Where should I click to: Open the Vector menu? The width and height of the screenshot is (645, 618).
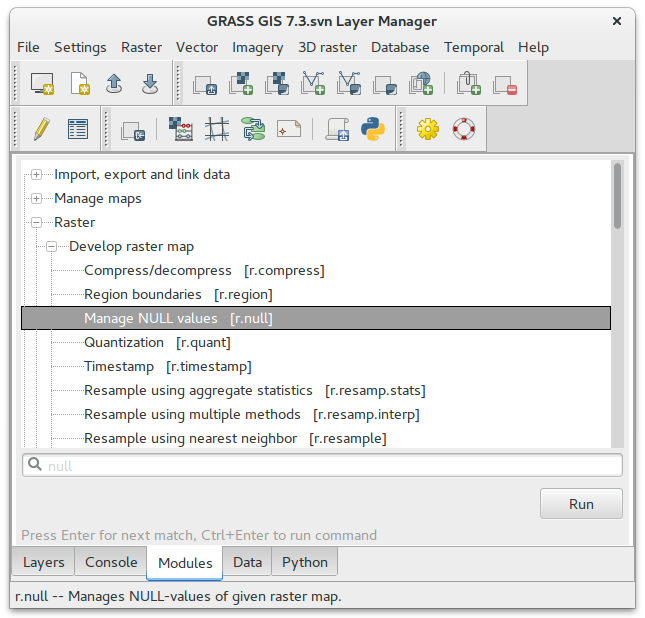[x=197, y=47]
